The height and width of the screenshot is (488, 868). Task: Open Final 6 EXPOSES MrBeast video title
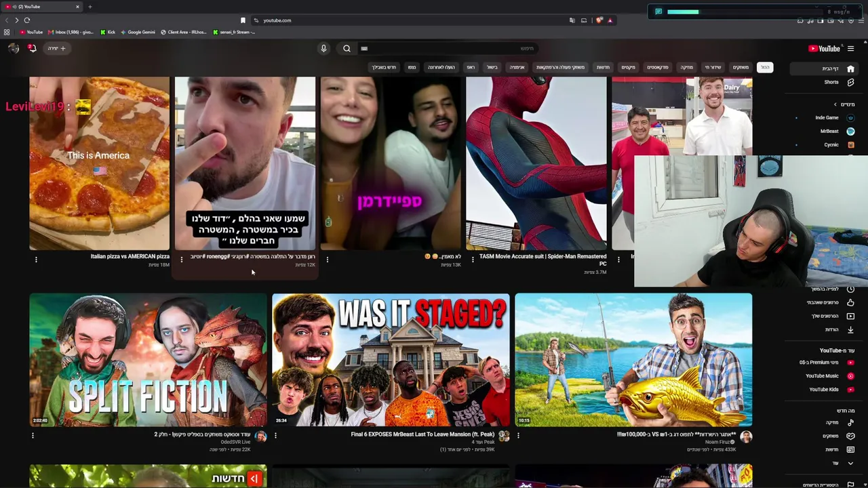tap(422, 434)
